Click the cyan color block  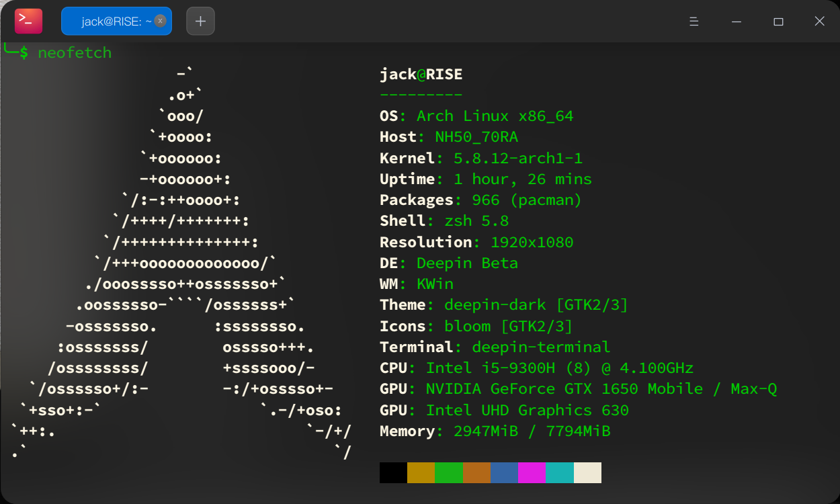pyautogui.click(x=559, y=472)
